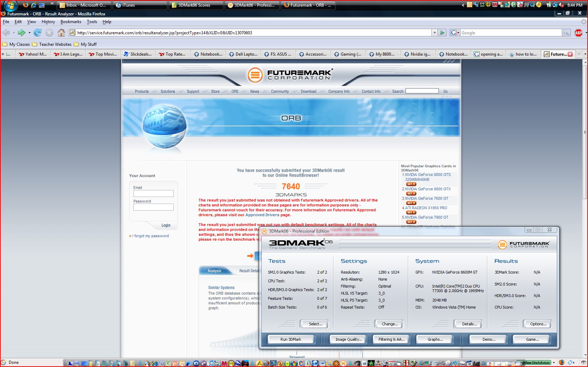The height and width of the screenshot is (367, 588).
Task: Click the Run 3DMark button
Action: coord(291,339)
